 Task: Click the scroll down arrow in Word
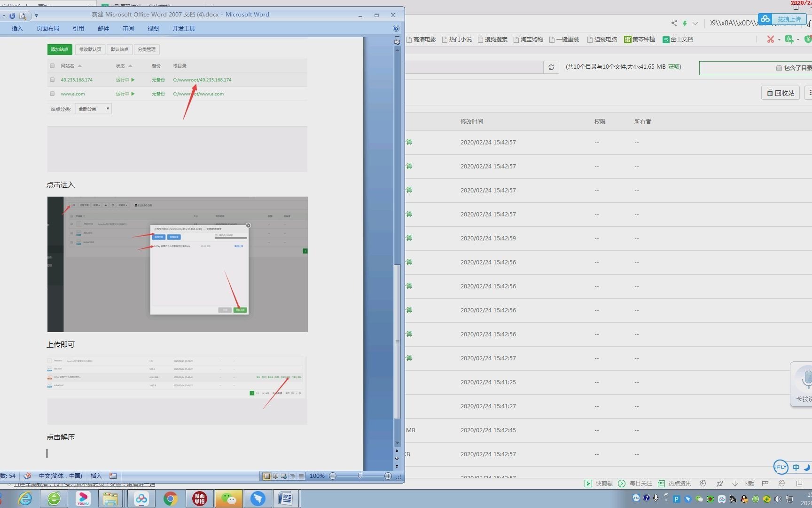pos(397,443)
